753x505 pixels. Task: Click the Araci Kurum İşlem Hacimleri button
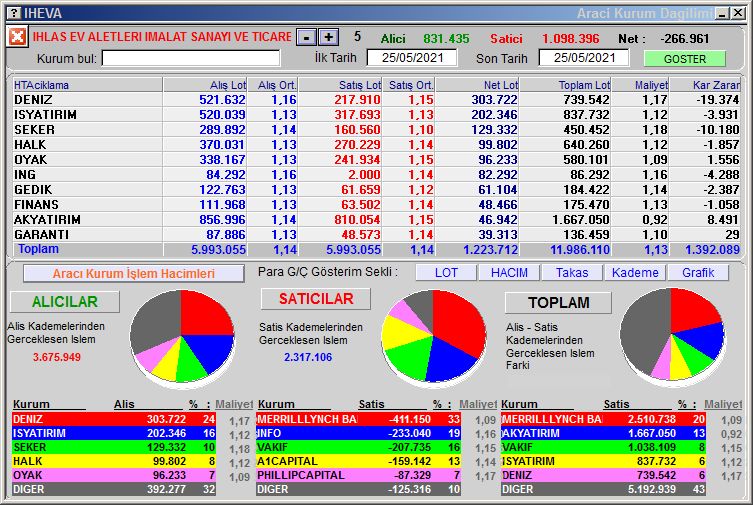[133, 273]
